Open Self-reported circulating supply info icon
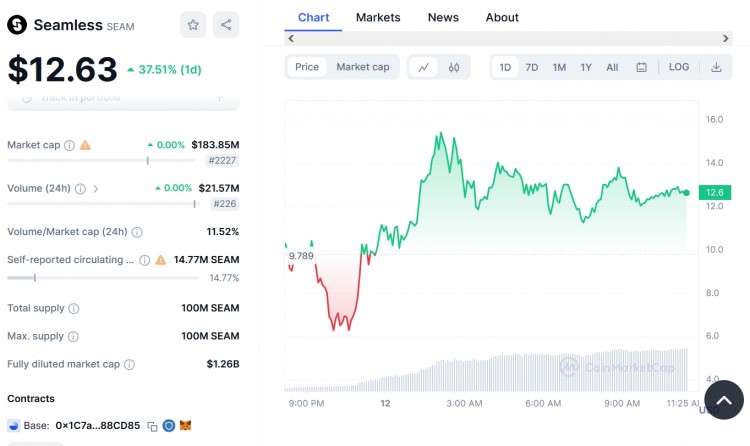 [x=144, y=260]
